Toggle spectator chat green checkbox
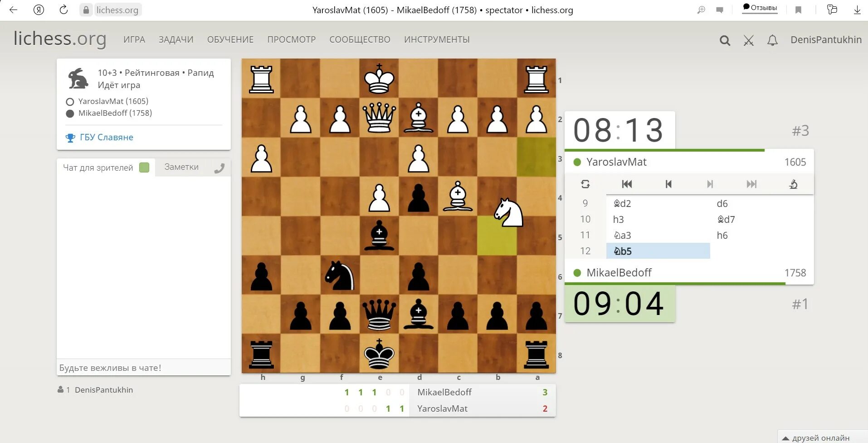The height and width of the screenshot is (443, 868). click(144, 167)
